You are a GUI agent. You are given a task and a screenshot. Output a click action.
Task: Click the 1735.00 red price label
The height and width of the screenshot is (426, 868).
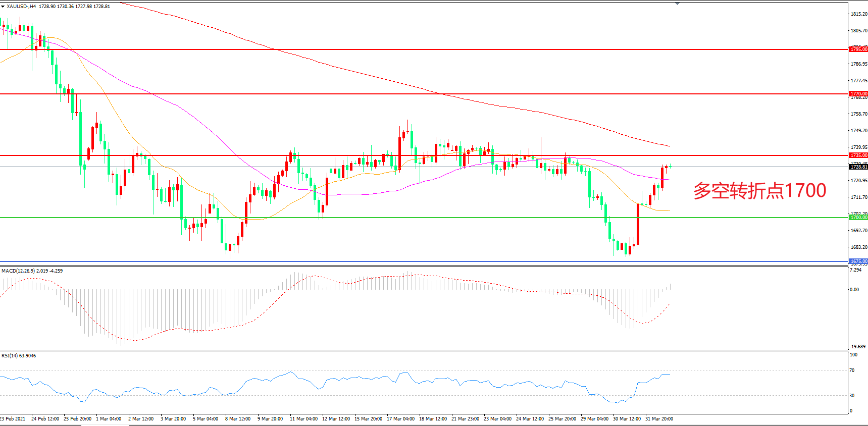(x=858, y=155)
